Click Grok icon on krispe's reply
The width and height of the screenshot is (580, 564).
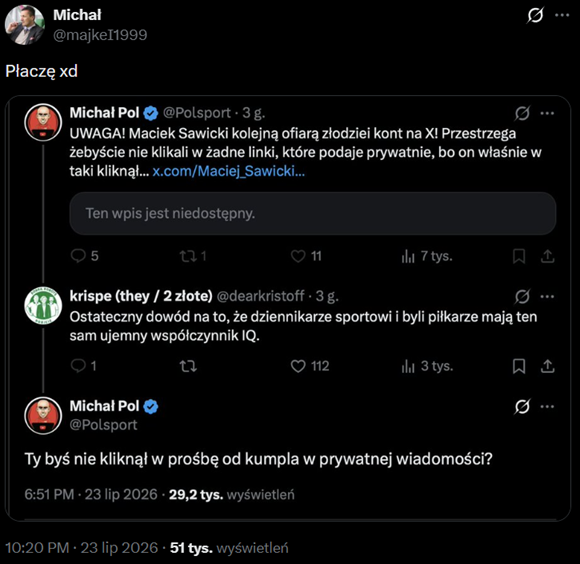pyautogui.click(x=522, y=296)
